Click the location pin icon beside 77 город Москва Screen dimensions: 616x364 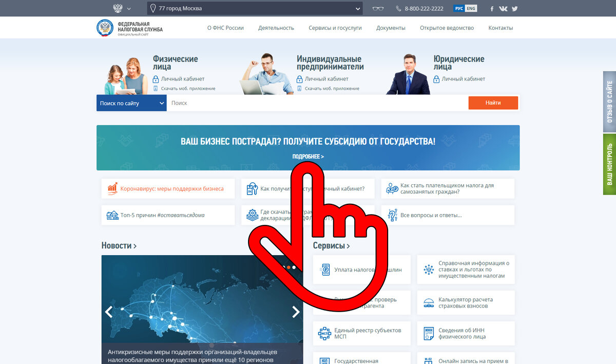click(x=152, y=8)
